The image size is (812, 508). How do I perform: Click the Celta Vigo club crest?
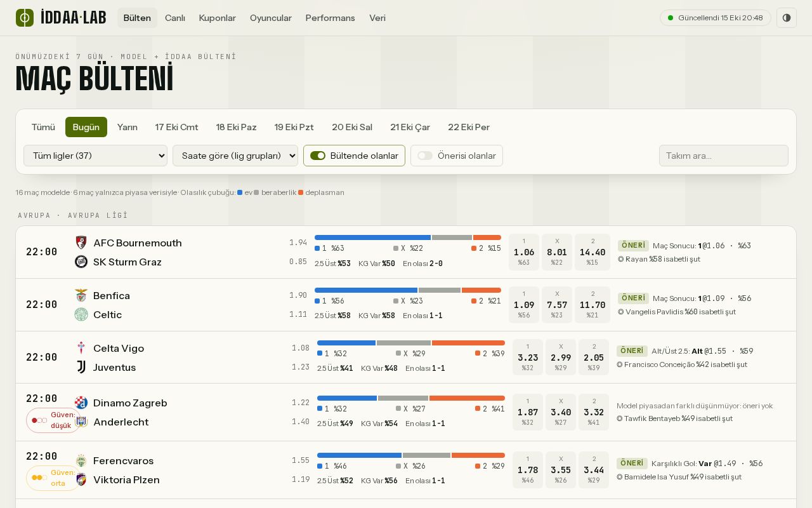click(81, 348)
